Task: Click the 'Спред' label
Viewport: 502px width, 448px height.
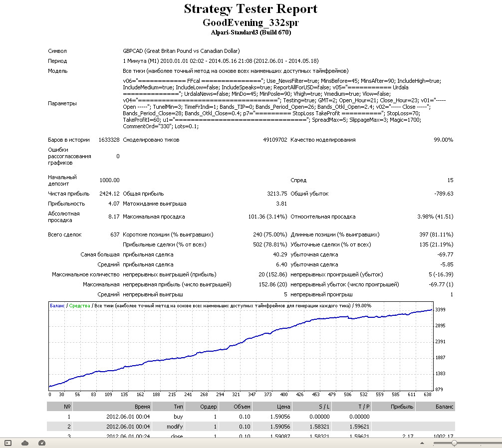Action: 298,180
